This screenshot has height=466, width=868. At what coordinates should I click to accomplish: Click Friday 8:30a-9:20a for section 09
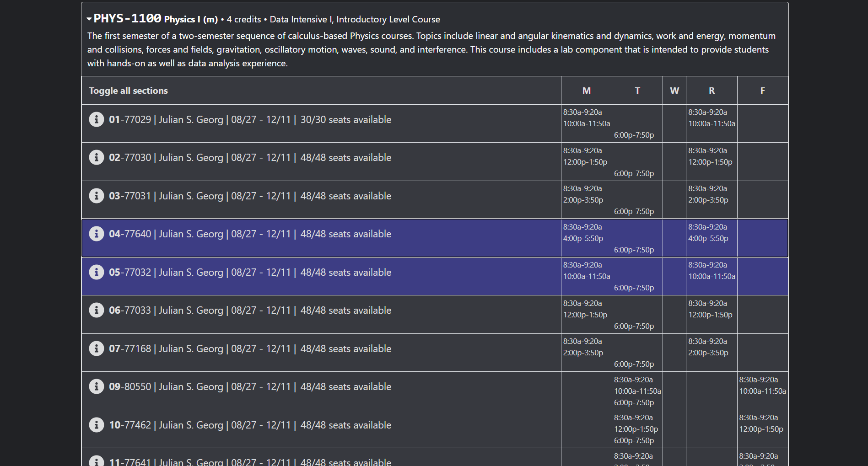coord(759,380)
